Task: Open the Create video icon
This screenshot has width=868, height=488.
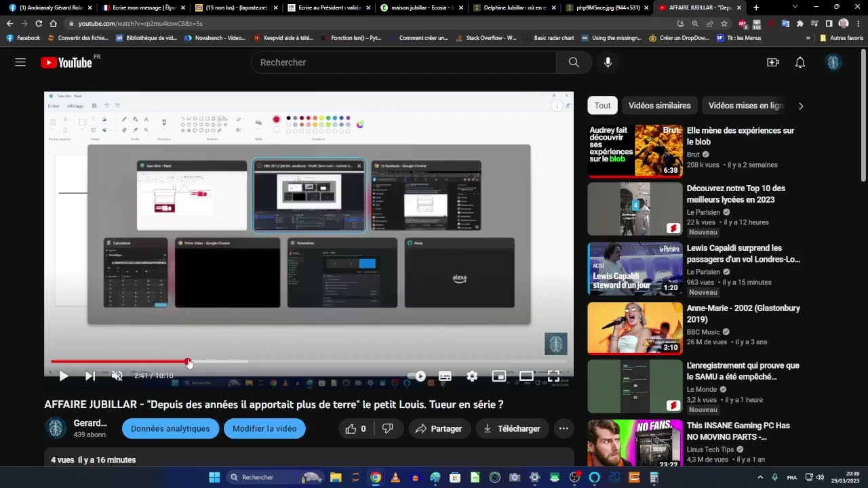Action: click(x=772, y=62)
